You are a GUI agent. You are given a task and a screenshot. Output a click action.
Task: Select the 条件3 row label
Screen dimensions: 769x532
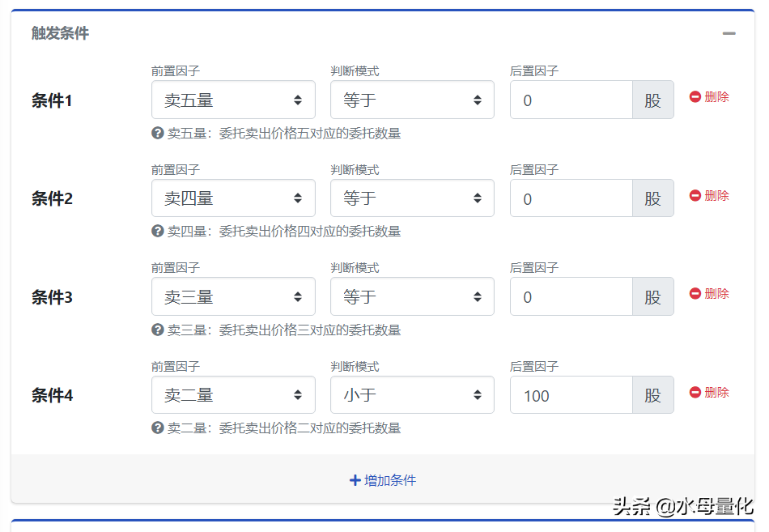[52, 297]
